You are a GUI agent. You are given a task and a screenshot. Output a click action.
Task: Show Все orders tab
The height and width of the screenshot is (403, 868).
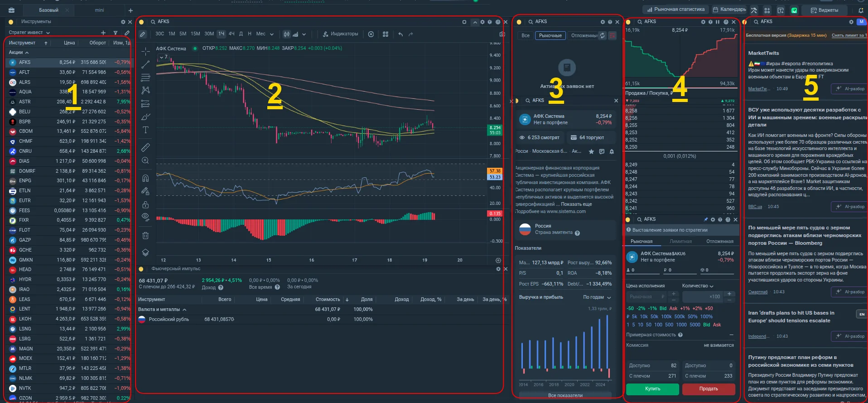[x=526, y=35]
